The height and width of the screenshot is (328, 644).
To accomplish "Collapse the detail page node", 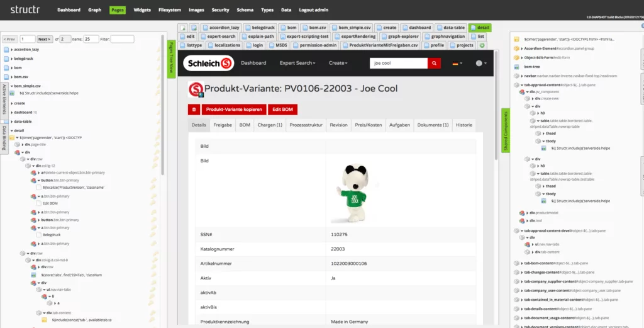I will pos(12,131).
